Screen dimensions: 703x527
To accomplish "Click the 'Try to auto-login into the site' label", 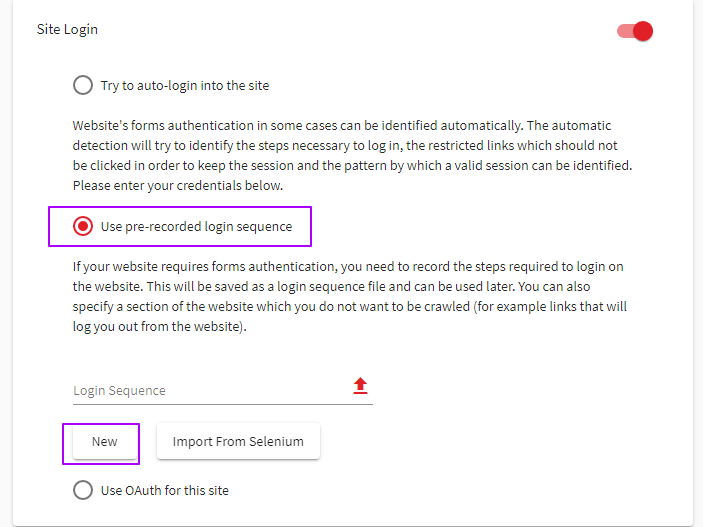I will click(x=185, y=86).
